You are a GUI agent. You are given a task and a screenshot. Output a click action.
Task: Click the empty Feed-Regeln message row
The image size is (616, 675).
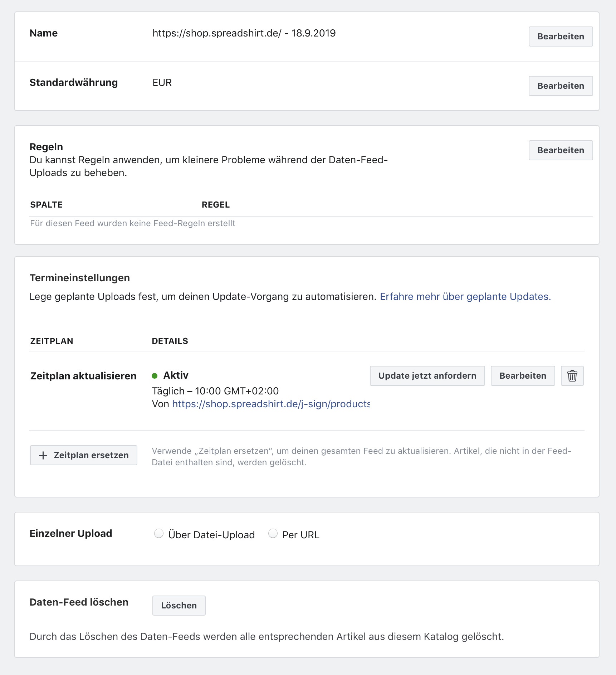click(x=133, y=224)
